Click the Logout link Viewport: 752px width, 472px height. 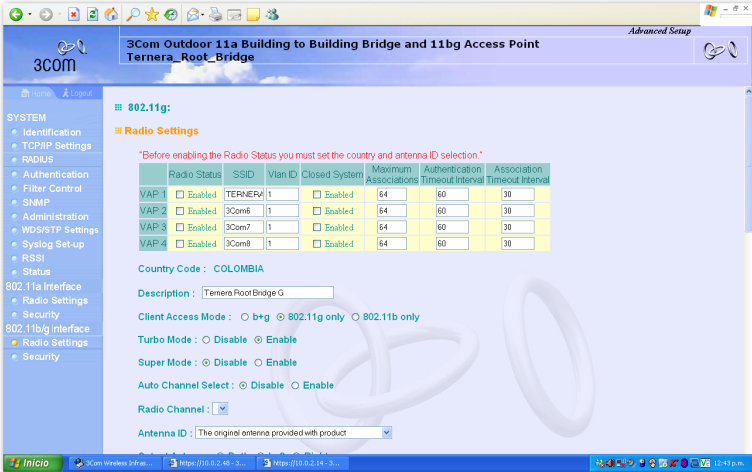coord(81,93)
